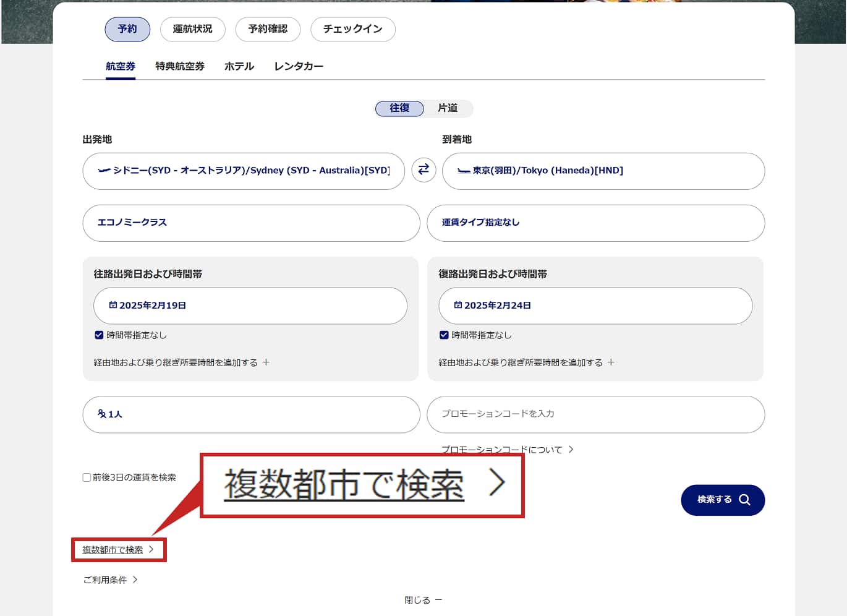Uncheck return 時間帯指定なし checkbox
Image resolution: width=847 pixels, height=616 pixels.
coord(444,335)
